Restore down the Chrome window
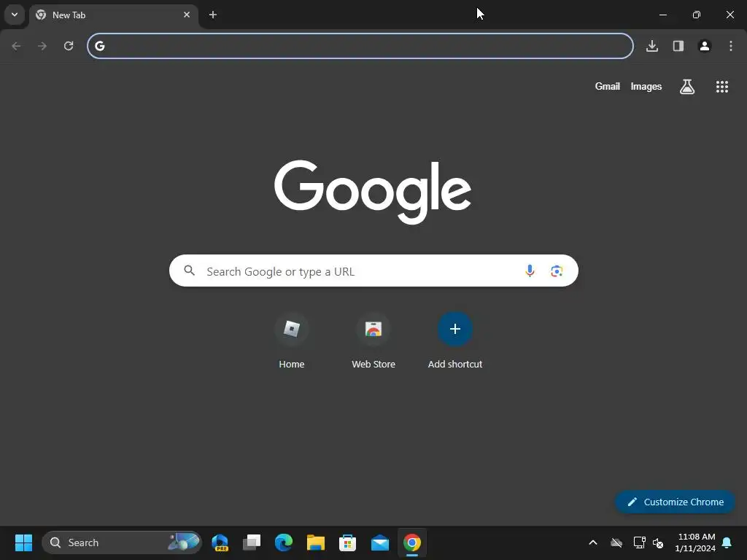The height and width of the screenshot is (560, 747). (x=697, y=15)
